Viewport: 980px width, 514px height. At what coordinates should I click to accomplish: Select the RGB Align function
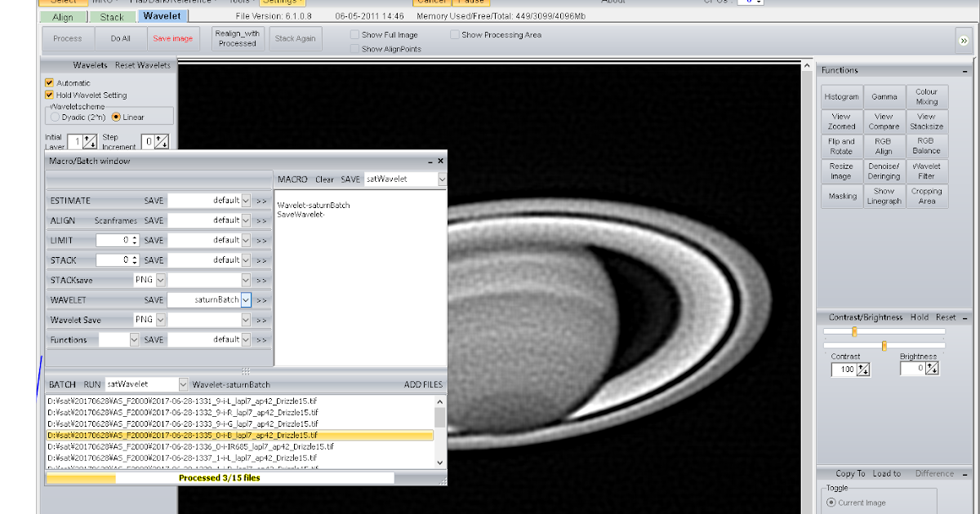tap(884, 144)
